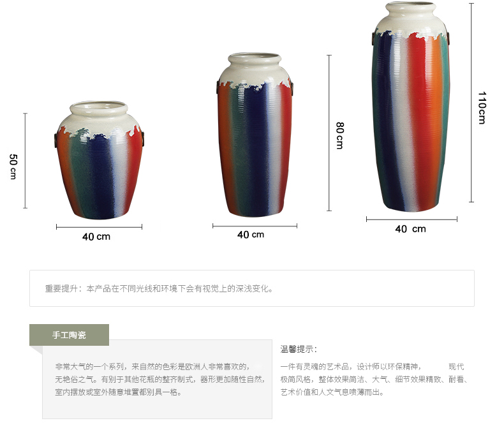Select the 手工陶瓷 tab label

[69, 335]
